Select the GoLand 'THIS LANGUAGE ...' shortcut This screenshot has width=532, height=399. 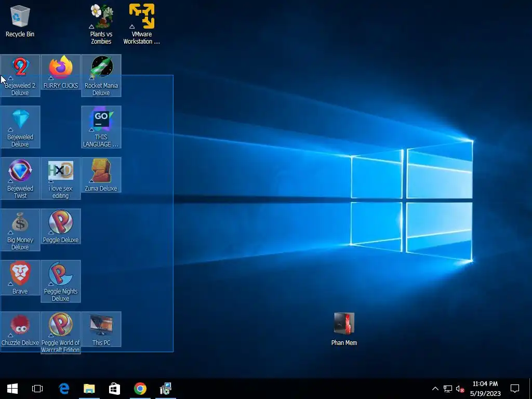(x=101, y=127)
